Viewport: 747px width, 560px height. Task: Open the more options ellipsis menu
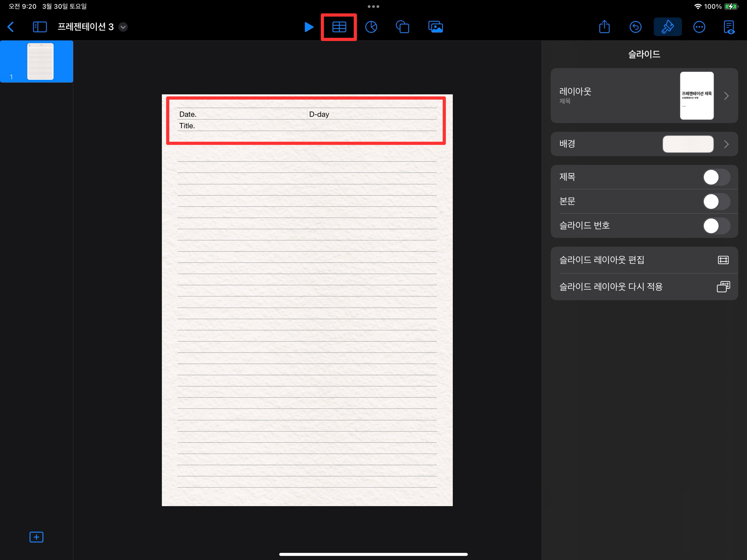tap(699, 27)
